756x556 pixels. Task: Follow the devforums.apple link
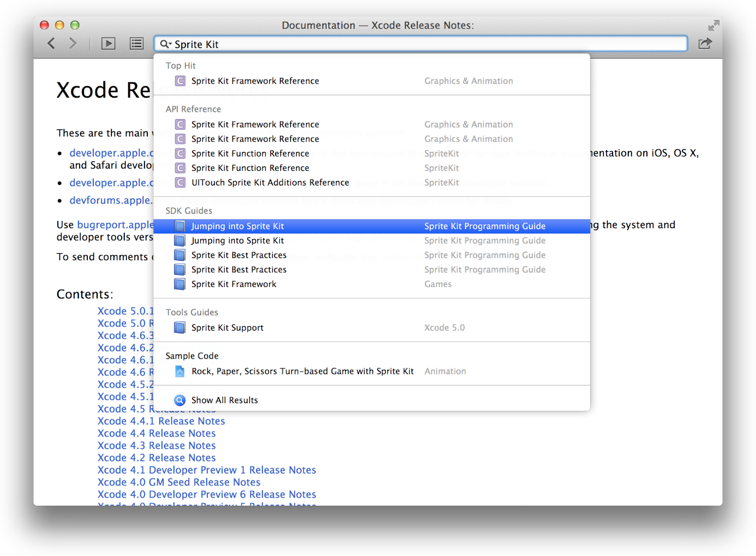click(111, 200)
